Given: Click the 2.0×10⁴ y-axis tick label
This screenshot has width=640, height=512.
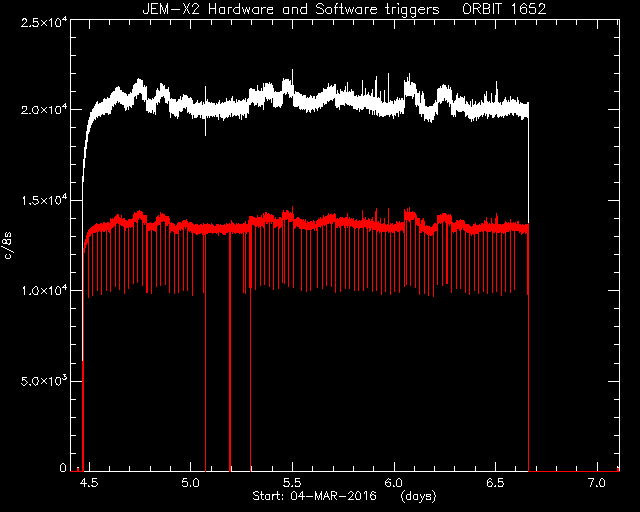Looking at the screenshot, I should 44,110.
